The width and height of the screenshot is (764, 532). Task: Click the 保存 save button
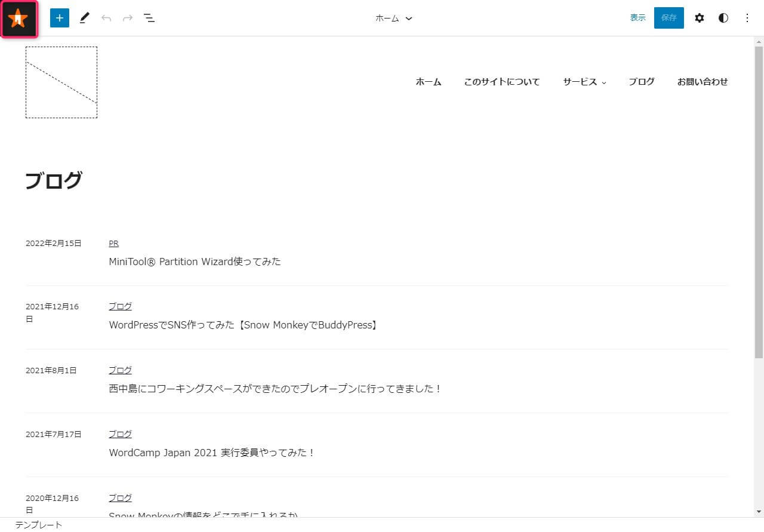[668, 17]
